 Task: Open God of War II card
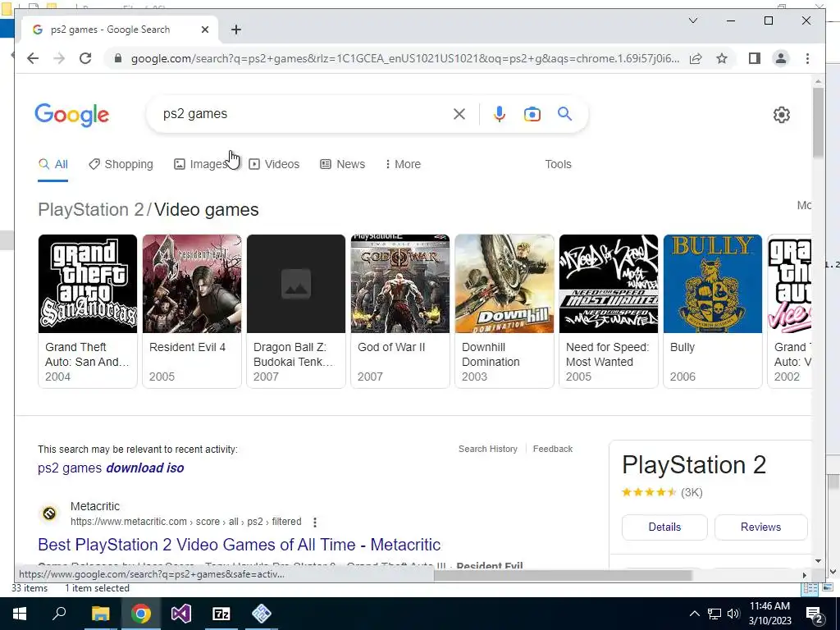tap(400, 311)
